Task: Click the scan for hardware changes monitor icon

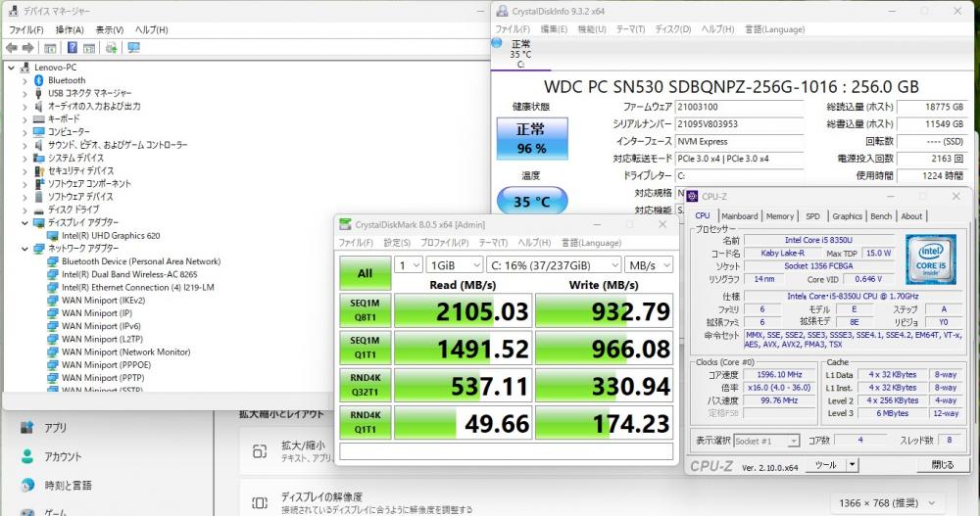Action: coord(133,47)
